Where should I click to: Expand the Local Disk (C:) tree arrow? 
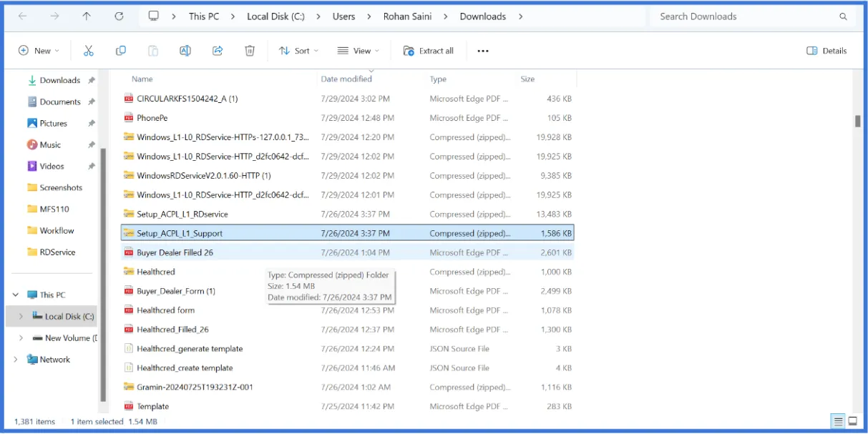tap(21, 316)
